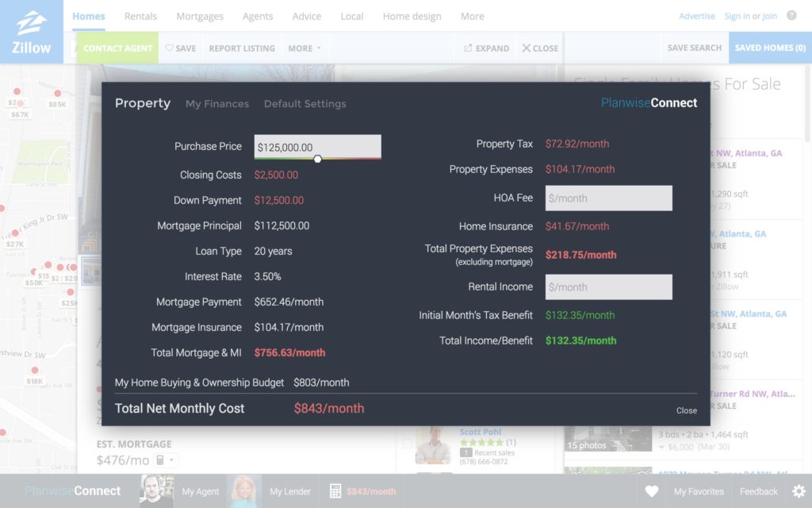Click the My Lender photo thumbnail
812x508 pixels.
tap(244, 491)
